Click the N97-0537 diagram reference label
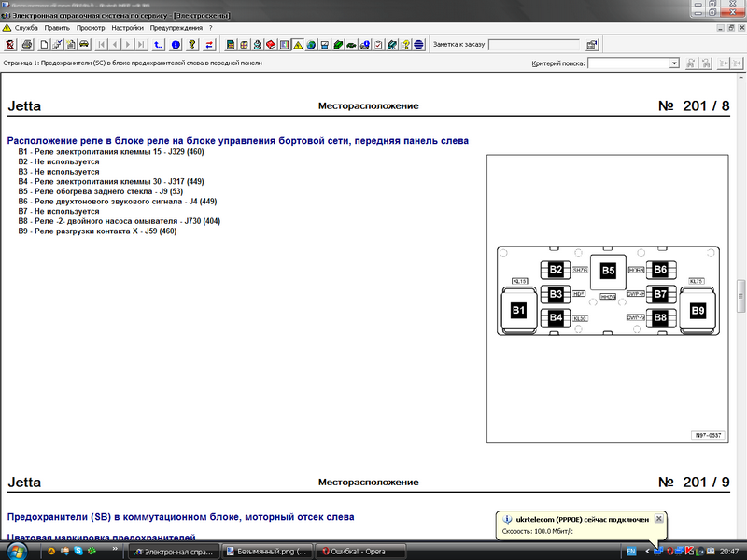 click(708, 435)
